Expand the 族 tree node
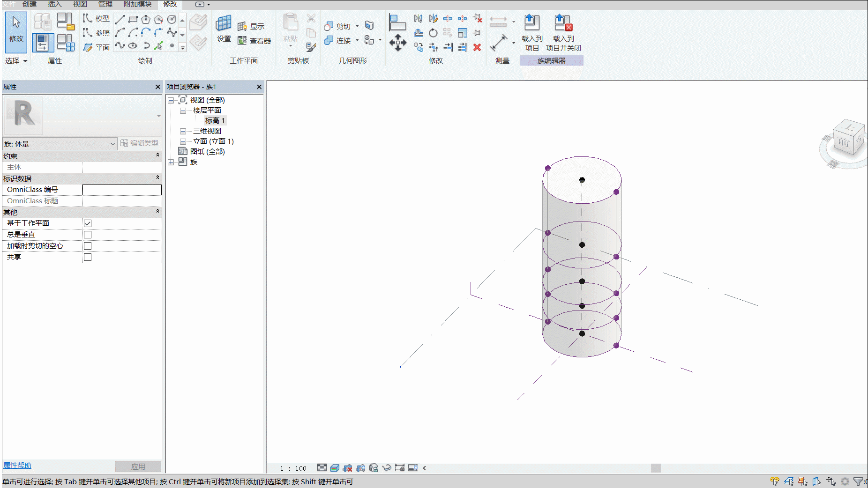The width and height of the screenshot is (868, 488). (x=171, y=162)
